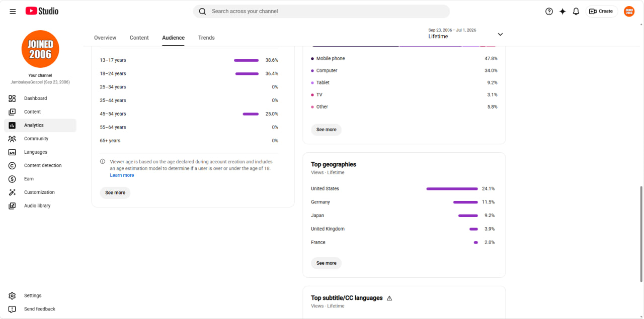Click the 45–54 years row label
644x319 pixels.
(x=113, y=114)
